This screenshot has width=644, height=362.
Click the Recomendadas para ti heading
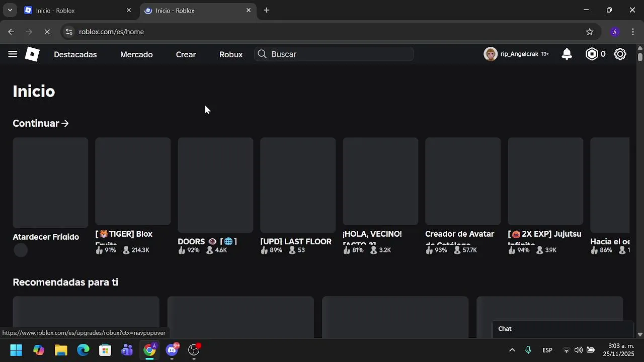(65, 282)
